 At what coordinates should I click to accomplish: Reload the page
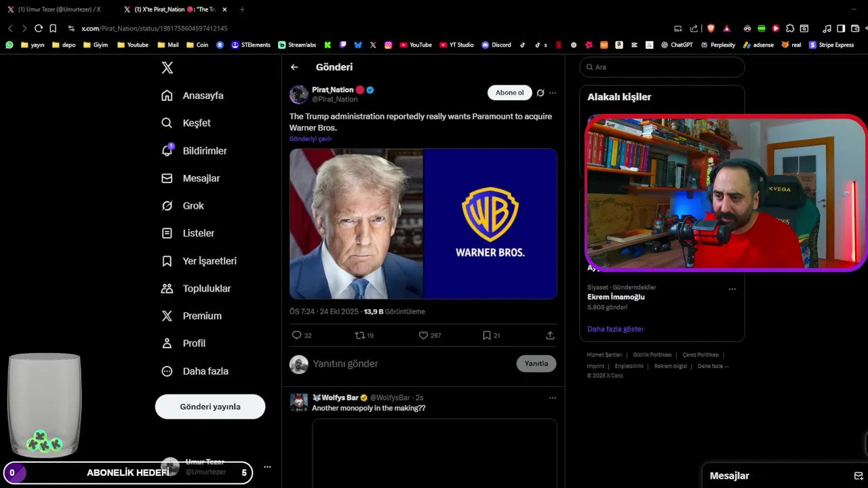click(x=39, y=28)
